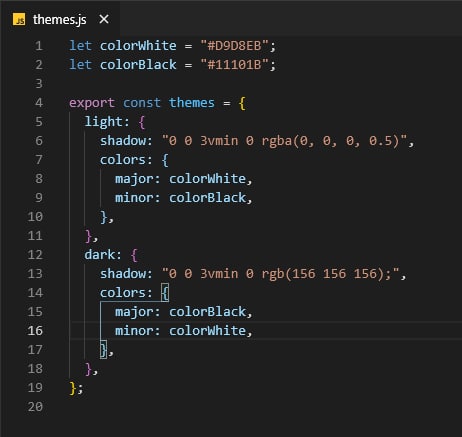Click colors key on line 14
This screenshot has width=462, height=437.
(123, 293)
